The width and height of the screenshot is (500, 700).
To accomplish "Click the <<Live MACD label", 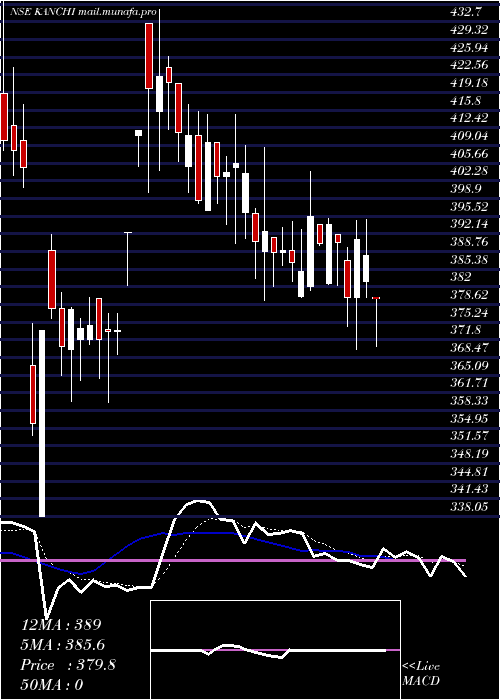I will pyautogui.click(x=421, y=674).
